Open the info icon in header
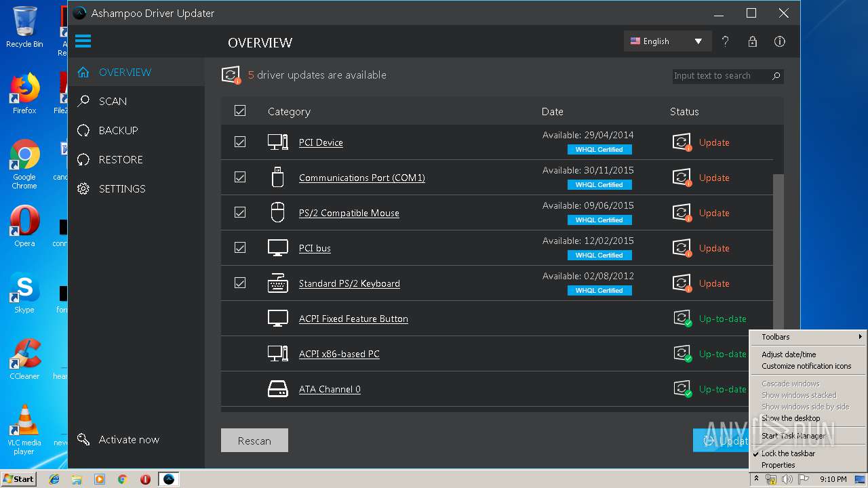The height and width of the screenshot is (488, 868). [x=780, y=41]
